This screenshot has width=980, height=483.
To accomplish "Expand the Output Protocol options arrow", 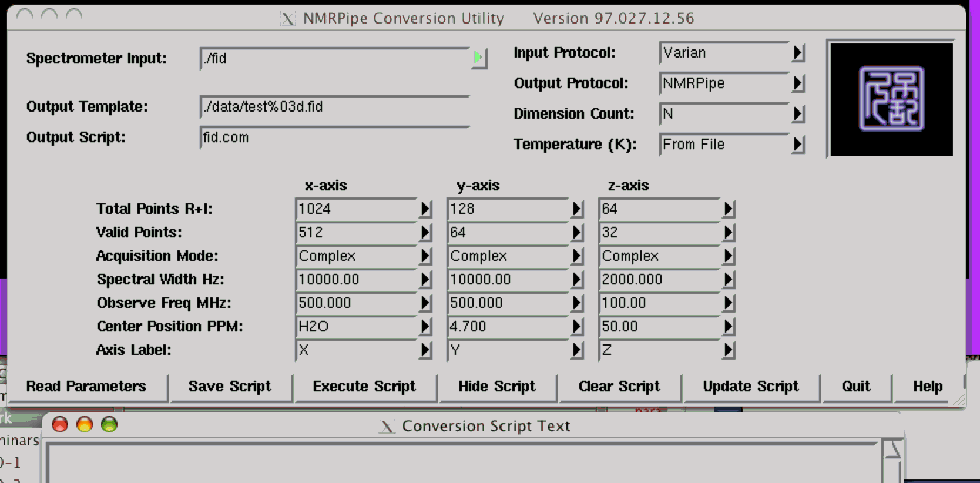I will click(x=797, y=83).
